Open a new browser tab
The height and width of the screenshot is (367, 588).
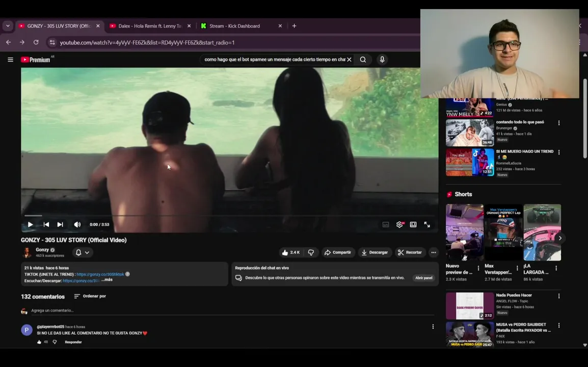295,26
